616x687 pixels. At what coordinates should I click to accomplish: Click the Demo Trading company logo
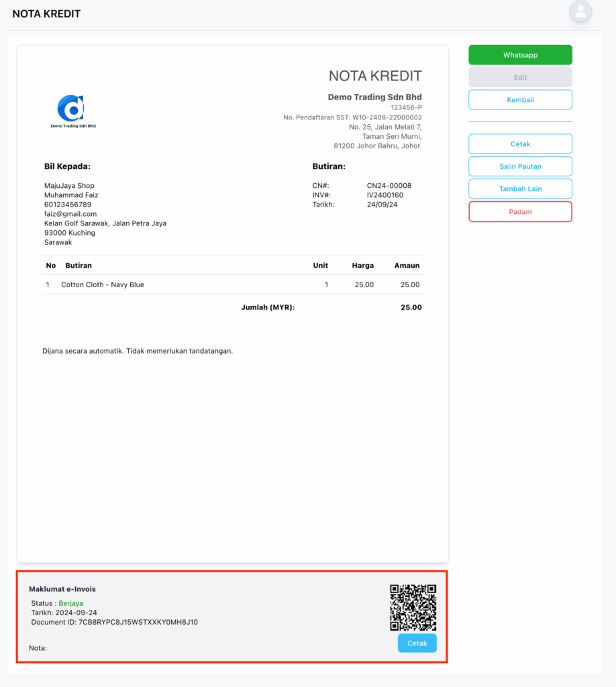(72, 111)
